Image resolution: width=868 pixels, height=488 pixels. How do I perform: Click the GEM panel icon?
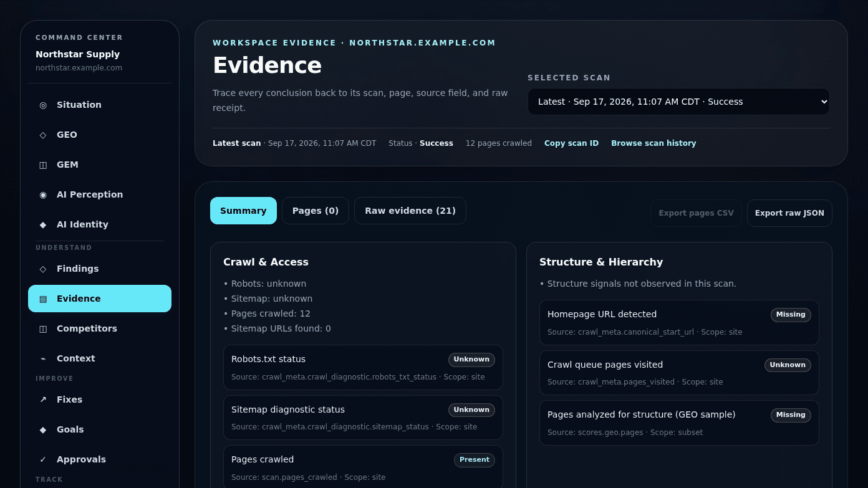[x=43, y=165]
